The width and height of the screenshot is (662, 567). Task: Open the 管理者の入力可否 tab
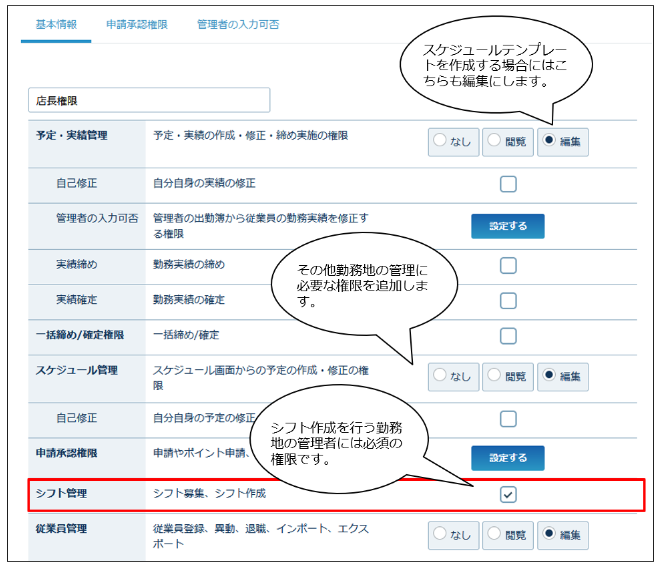(234, 23)
